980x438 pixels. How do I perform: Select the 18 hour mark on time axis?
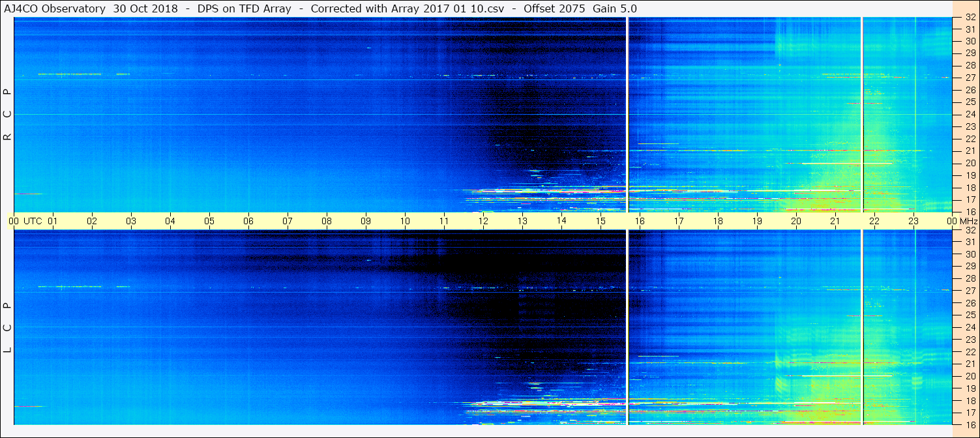[718, 221]
